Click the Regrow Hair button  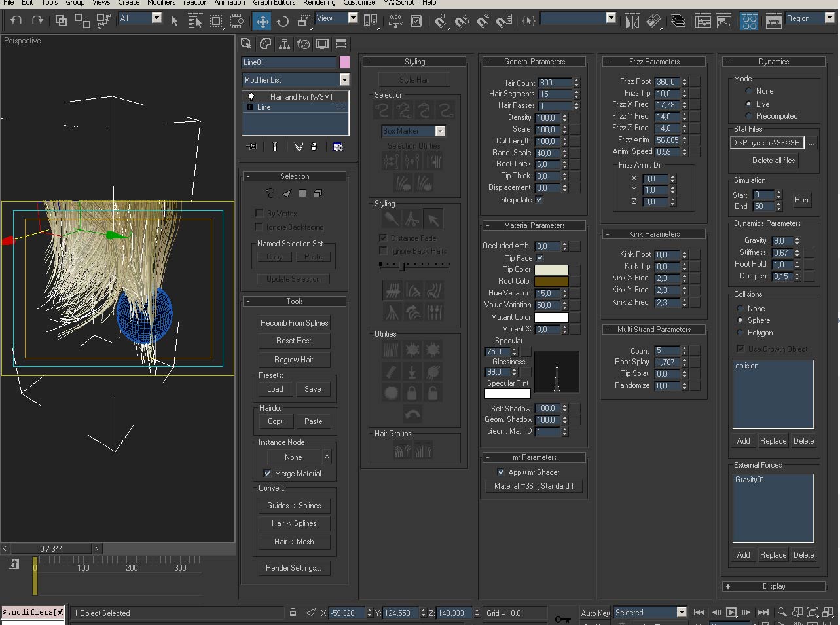[293, 360]
